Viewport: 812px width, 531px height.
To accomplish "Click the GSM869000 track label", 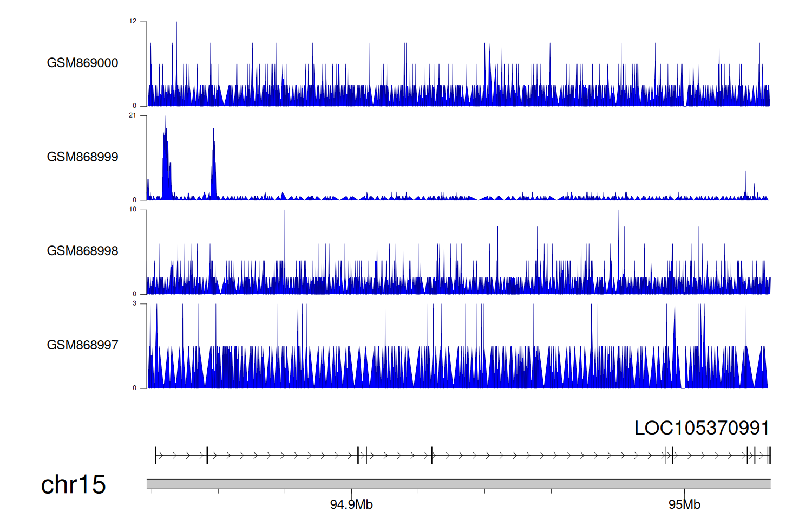I will tap(82, 63).
